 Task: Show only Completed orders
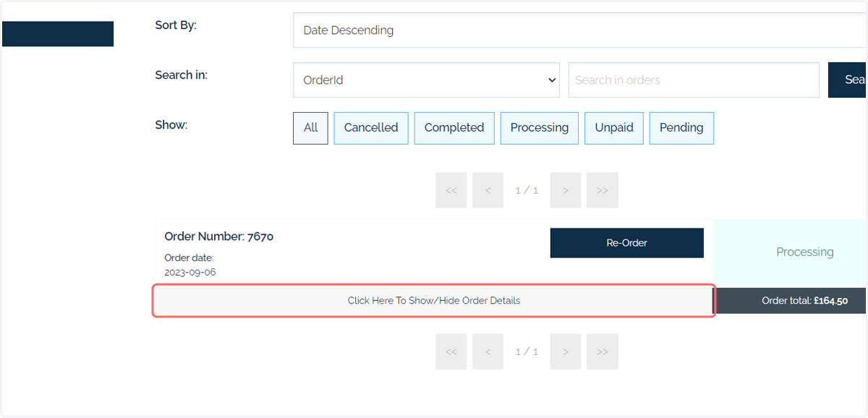point(454,128)
